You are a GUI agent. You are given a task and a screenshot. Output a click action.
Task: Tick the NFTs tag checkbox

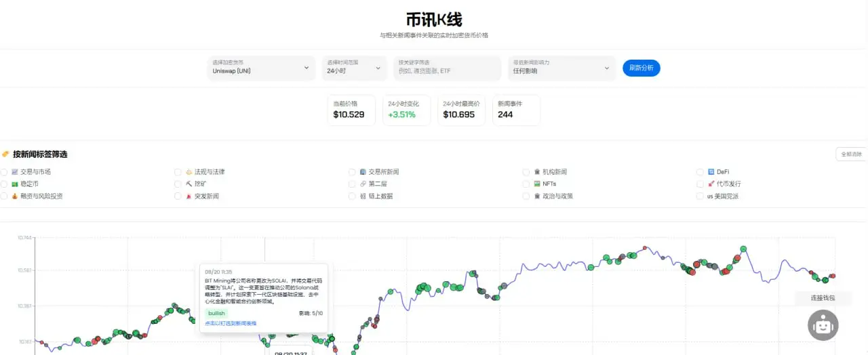pyautogui.click(x=526, y=184)
